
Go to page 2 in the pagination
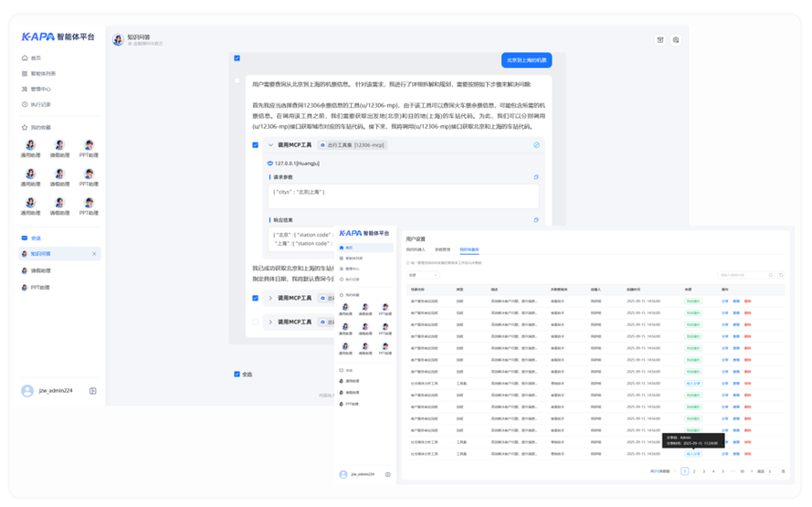[x=694, y=471]
